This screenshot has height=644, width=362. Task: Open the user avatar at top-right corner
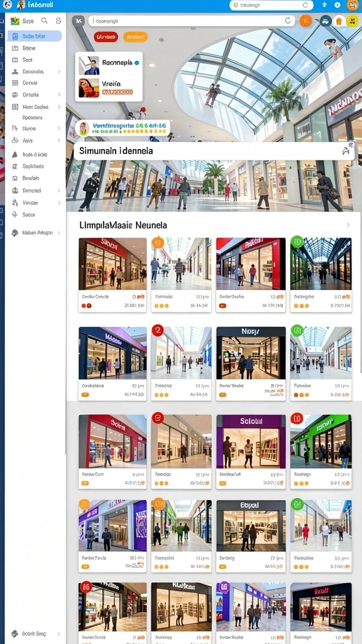point(353,5)
